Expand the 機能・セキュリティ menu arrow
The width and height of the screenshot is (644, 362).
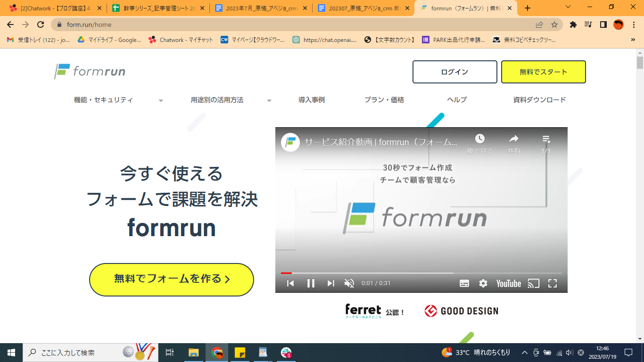click(x=161, y=100)
